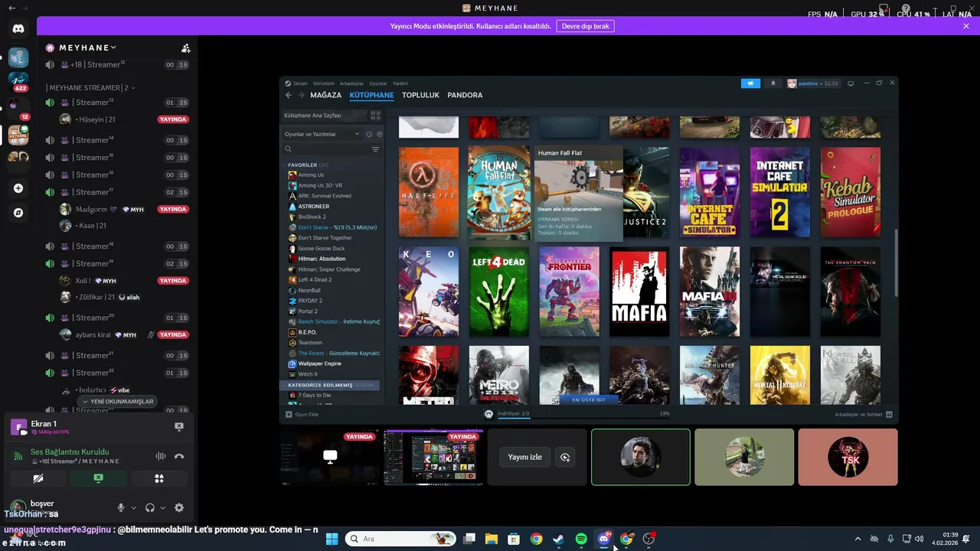
Task: Select the TSK avatar participant tile
Action: [848, 457]
